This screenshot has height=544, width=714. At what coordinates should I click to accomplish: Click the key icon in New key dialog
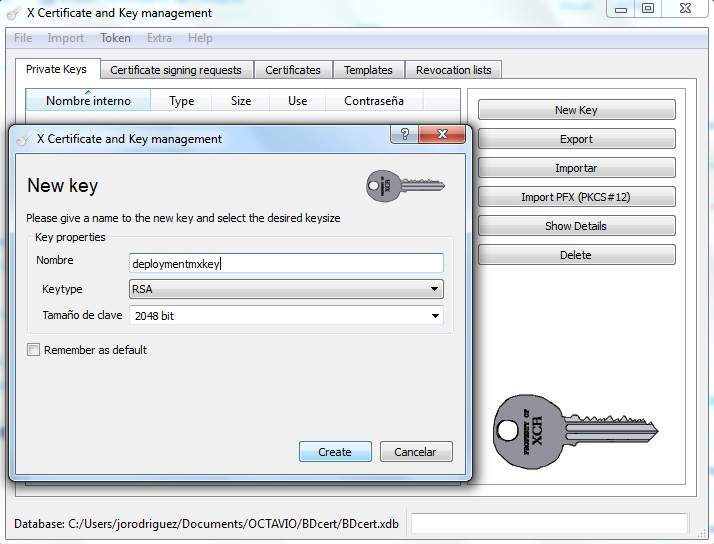pyautogui.click(x=404, y=185)
